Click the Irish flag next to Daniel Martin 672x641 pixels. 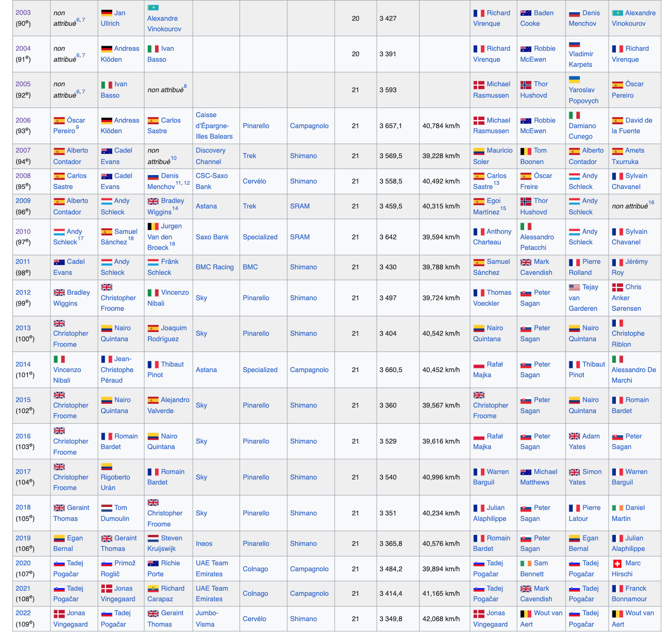click(617, 508)
